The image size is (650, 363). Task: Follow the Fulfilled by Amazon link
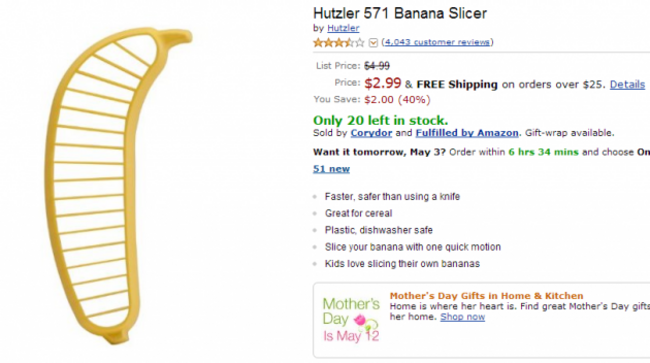[x=467, y=133]
